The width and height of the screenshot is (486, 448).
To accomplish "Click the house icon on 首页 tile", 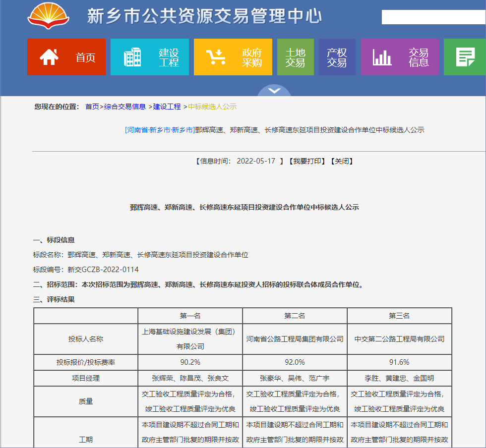I will (49, 57).
